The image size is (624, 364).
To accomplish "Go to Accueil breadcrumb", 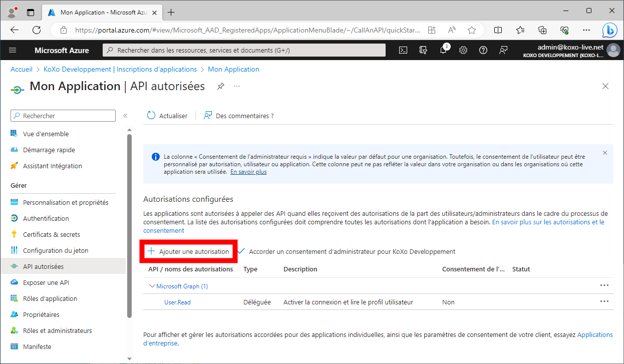I will pyautogui.click(x=22, y=69).
